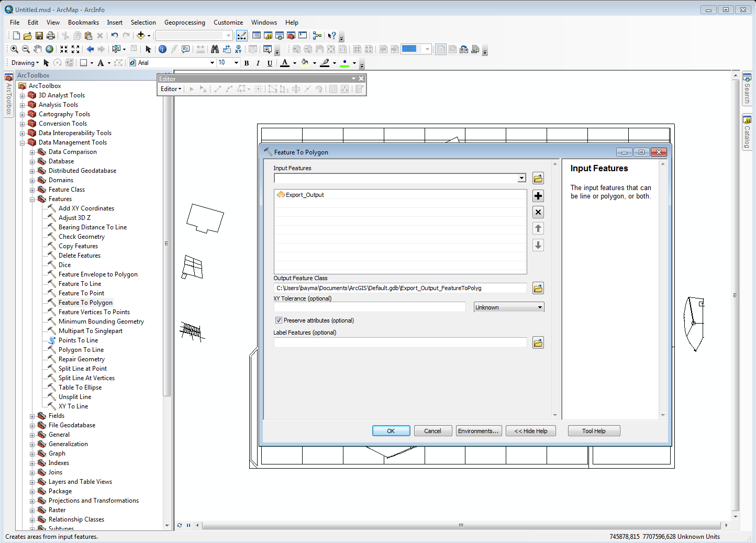This screenshot has height=543, width=756.
Task: Click the Fixed Zoom In arrows icon
Action: 64,49
